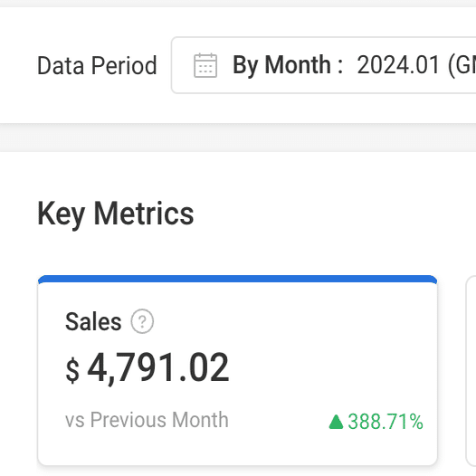Screen dimensions: 476x476
Task: Select the Sales metric card
Action: tap(237, 370)
